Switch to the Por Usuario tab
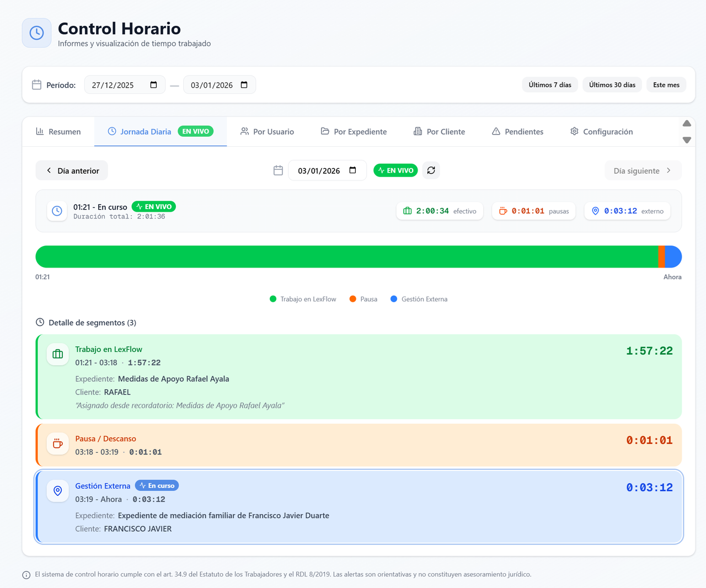Image resolution: width=706 pixels, height=588 pixels. click(267, 131)
